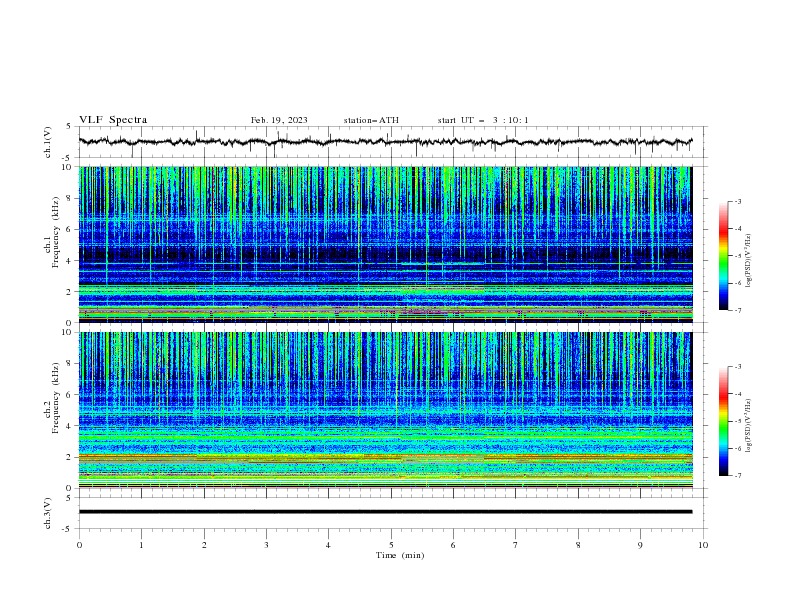This screenshot has height=612, width=792.
Task: Click the "ch.3(V)" axis label
Action: click(x=47, y=513)
